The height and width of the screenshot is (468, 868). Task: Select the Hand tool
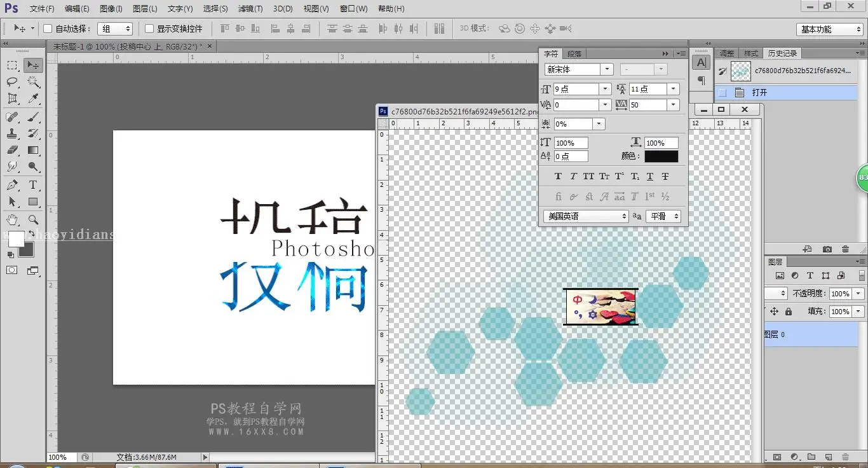point(12,219)
